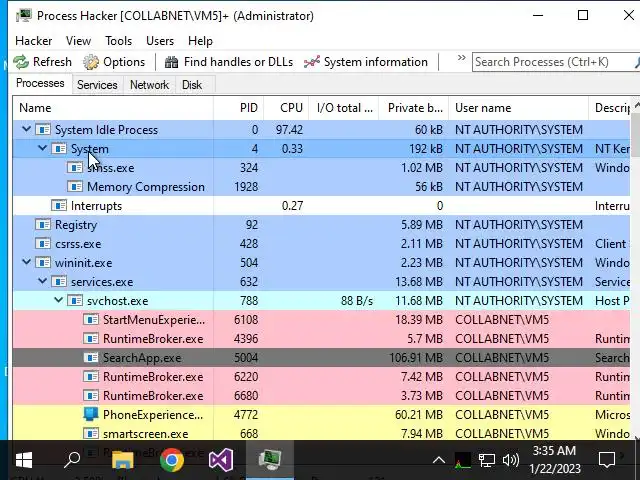
Task: Collapse the System Idle Process tree
Action: (27, 129)
